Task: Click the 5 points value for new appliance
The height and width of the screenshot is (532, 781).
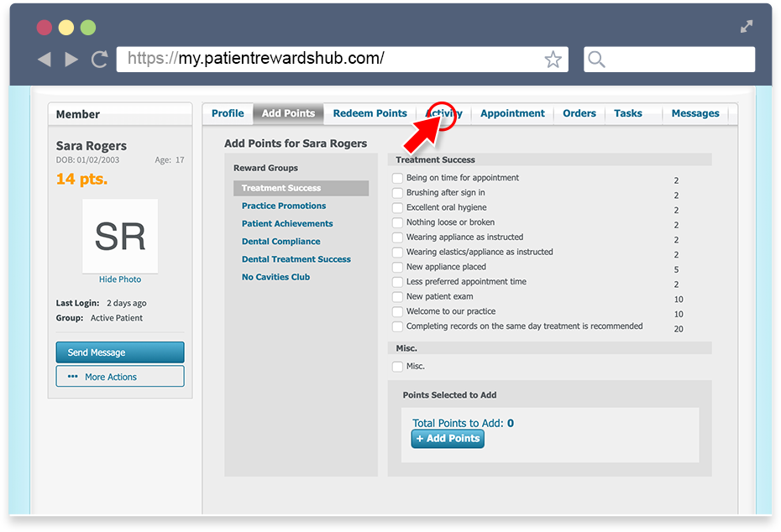Action: (x=676, y=269)
